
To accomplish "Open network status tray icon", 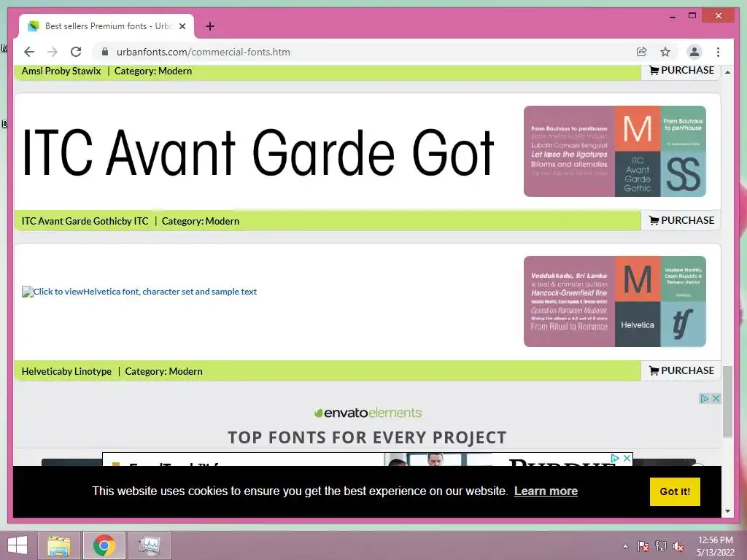I will pyautogui.click(x=661, y=546).
